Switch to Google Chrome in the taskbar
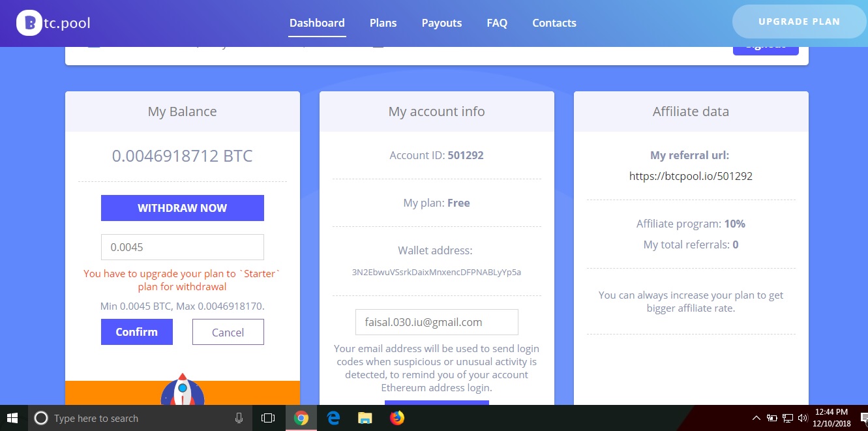 click(301, 419)
